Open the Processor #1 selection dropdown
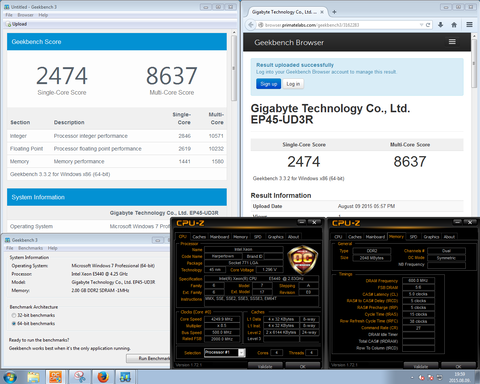Viewport: 480px width, 384px height. point(225,352)
